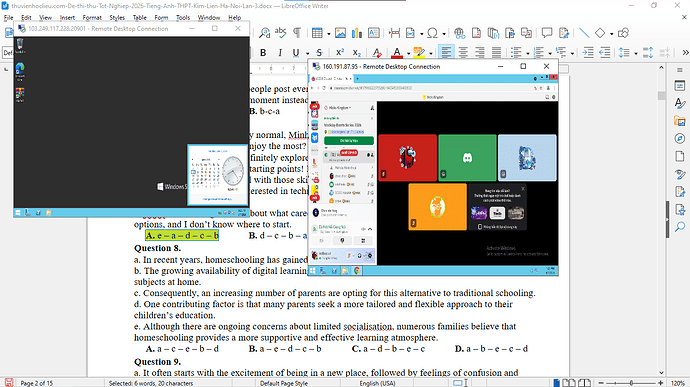The width and height of the screenshot is (690, 387).
Task: Toggle track changes recording icon
Action: point(564,33)
